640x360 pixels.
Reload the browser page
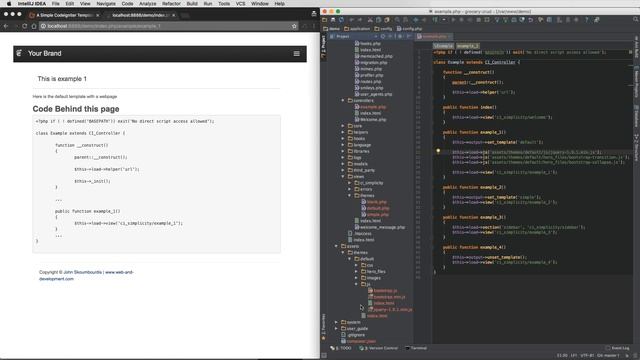[x=25, y=26]
